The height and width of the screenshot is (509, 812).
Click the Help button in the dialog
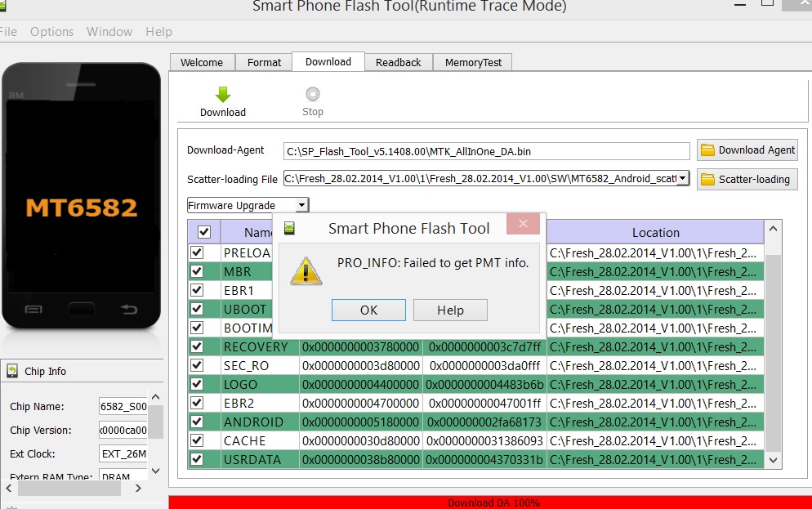point(450,310)
